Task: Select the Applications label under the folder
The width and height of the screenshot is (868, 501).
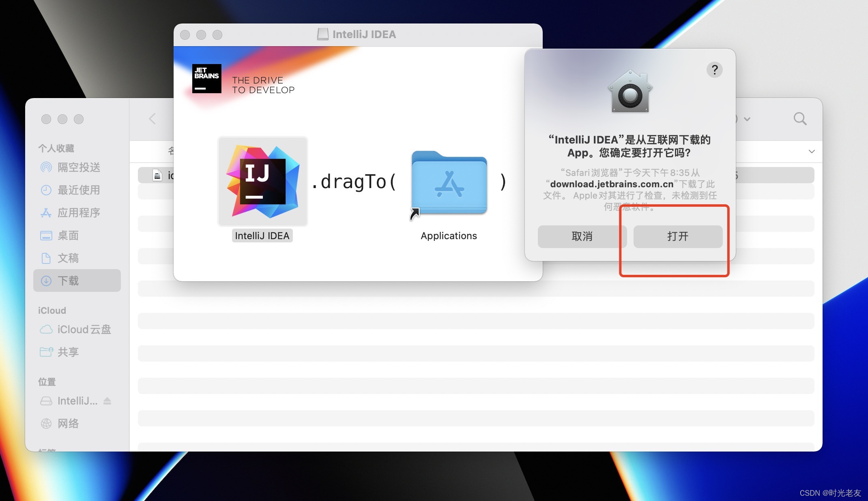Action: pos(449,236)
